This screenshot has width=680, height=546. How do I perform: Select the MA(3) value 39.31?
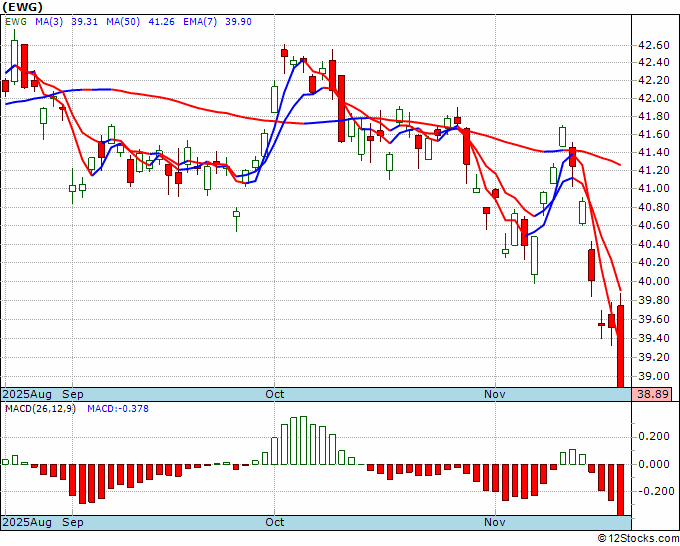(85, 22)
